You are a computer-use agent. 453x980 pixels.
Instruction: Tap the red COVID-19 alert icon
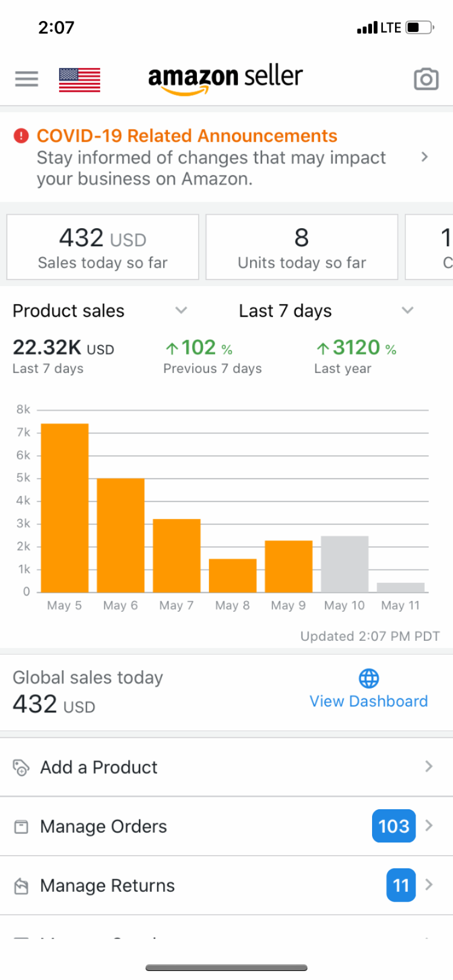click(21, 136)
